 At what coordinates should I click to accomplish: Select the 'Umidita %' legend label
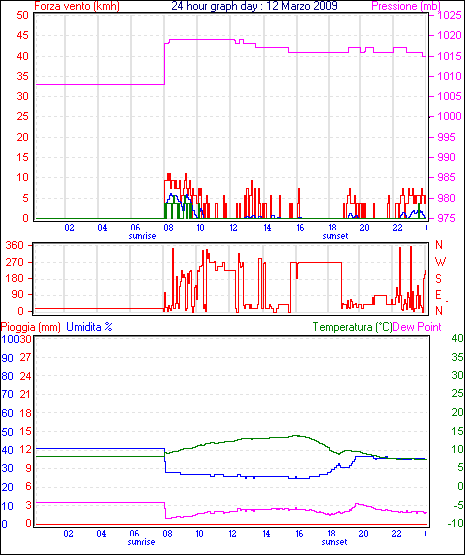(89, 327)
